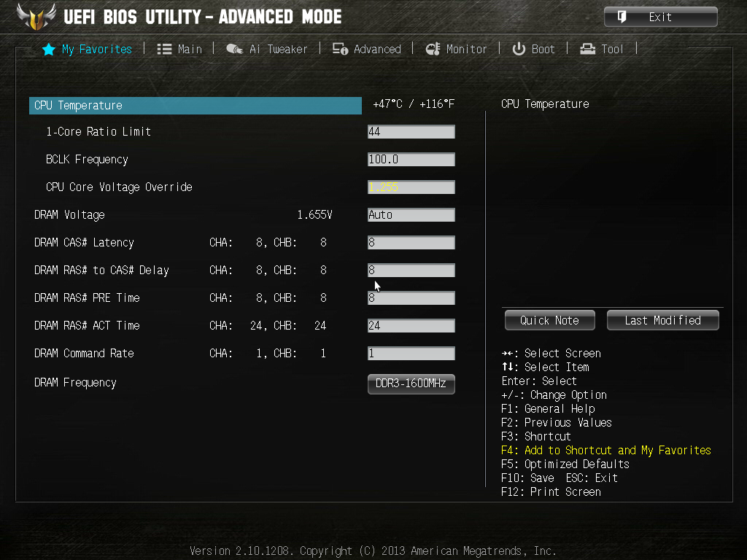Click the Monitor tab gauge icon

433,49
